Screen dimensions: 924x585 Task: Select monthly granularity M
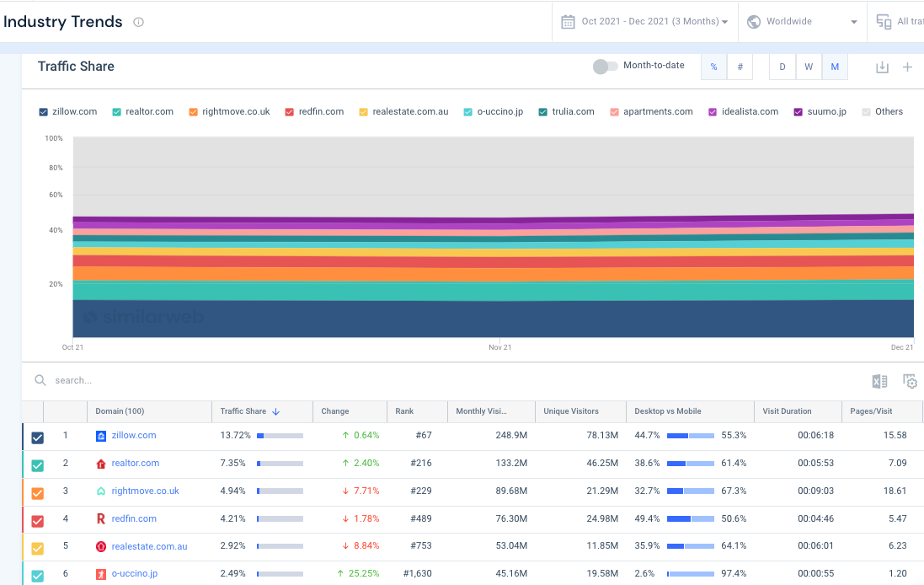click(835, 67)
